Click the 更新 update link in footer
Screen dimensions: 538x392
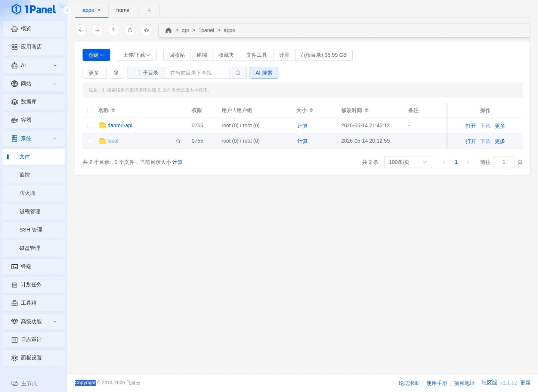click(525, 383)
